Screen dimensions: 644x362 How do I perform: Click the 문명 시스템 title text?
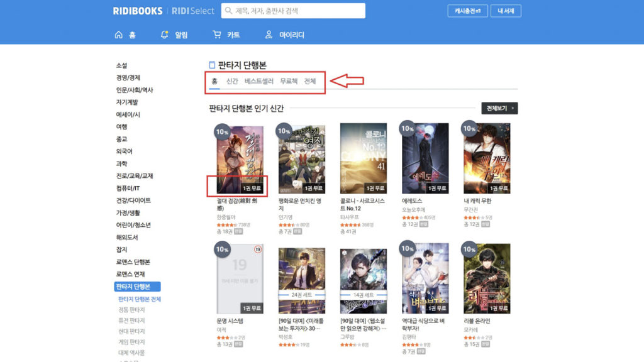(x=230, y=321)
